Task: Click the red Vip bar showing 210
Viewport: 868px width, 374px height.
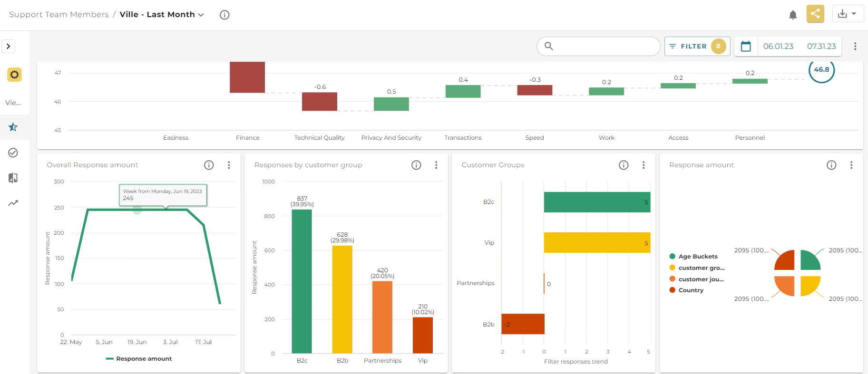Action: (423, 335)
